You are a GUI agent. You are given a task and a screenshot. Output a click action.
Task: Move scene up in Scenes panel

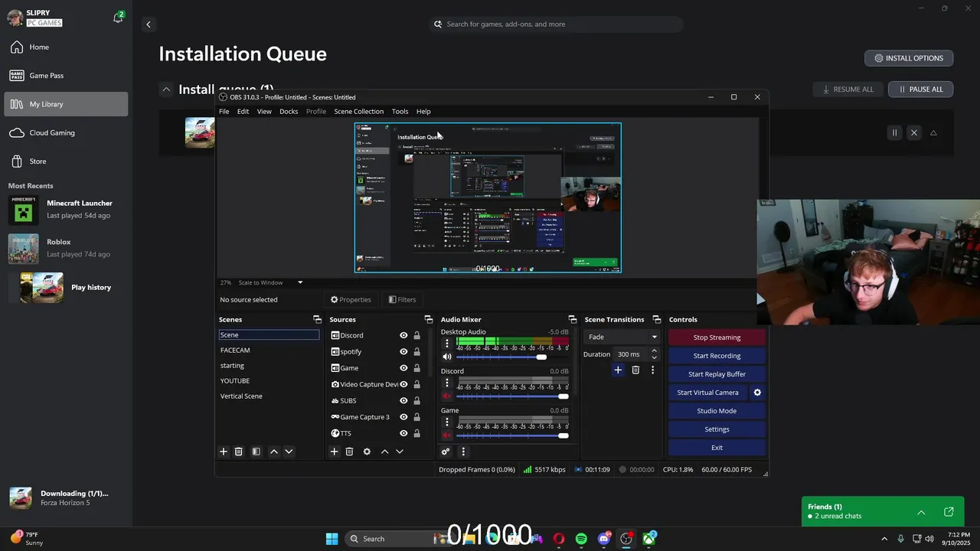point(274,452)
